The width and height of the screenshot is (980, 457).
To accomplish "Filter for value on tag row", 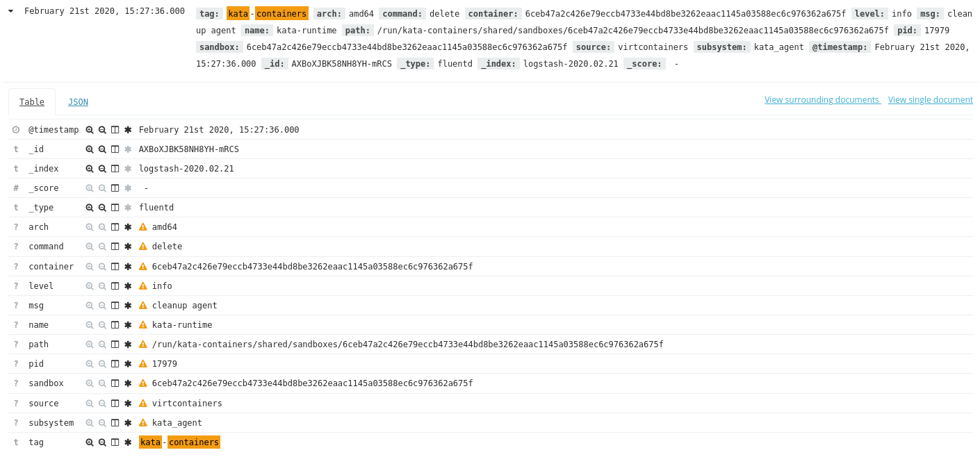I will click(90, 442).
